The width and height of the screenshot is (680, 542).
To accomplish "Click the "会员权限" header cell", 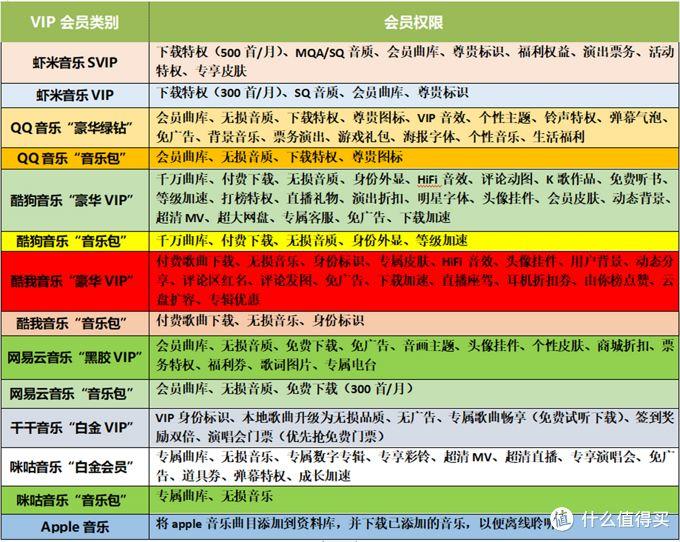I will [x=414, y=22].
